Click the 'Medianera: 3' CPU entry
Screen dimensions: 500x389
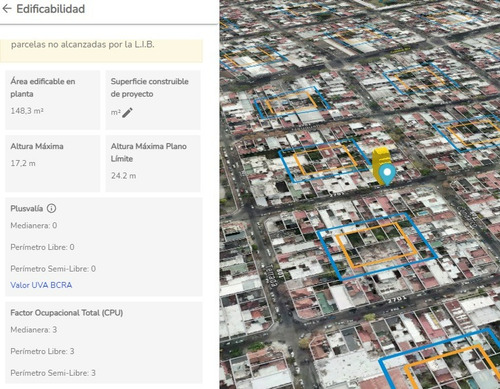coord(34,330)
